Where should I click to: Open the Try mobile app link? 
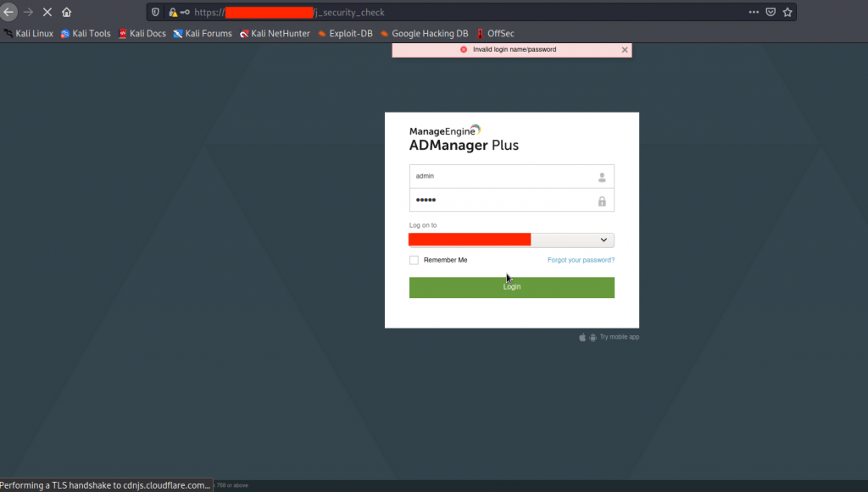[620, 337]
